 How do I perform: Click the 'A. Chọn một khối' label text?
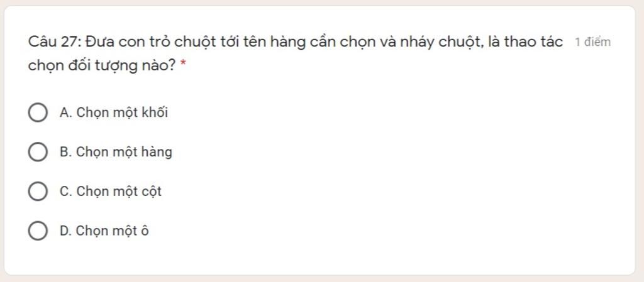[x=114, y=112]
